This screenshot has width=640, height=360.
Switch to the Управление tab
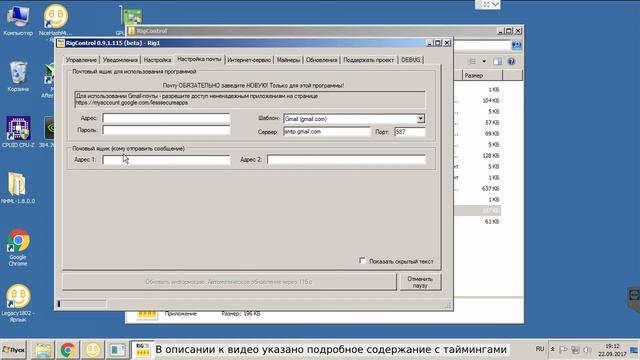point(81,60)
